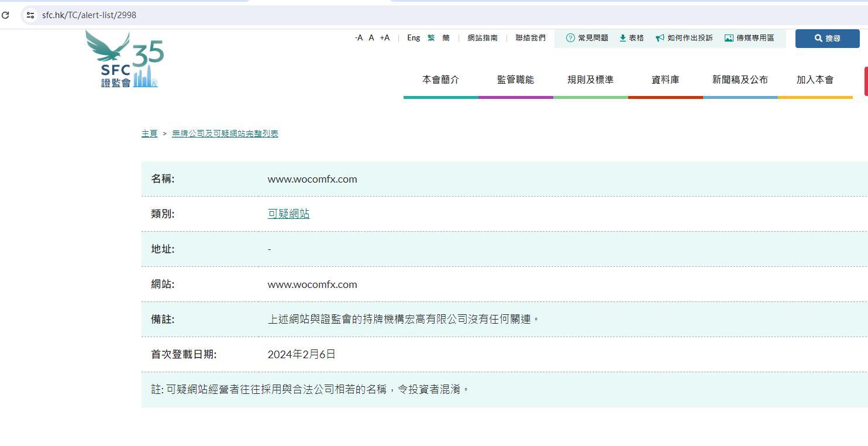
Task: Click the browser address bar URL
Action: coord(89,15)
